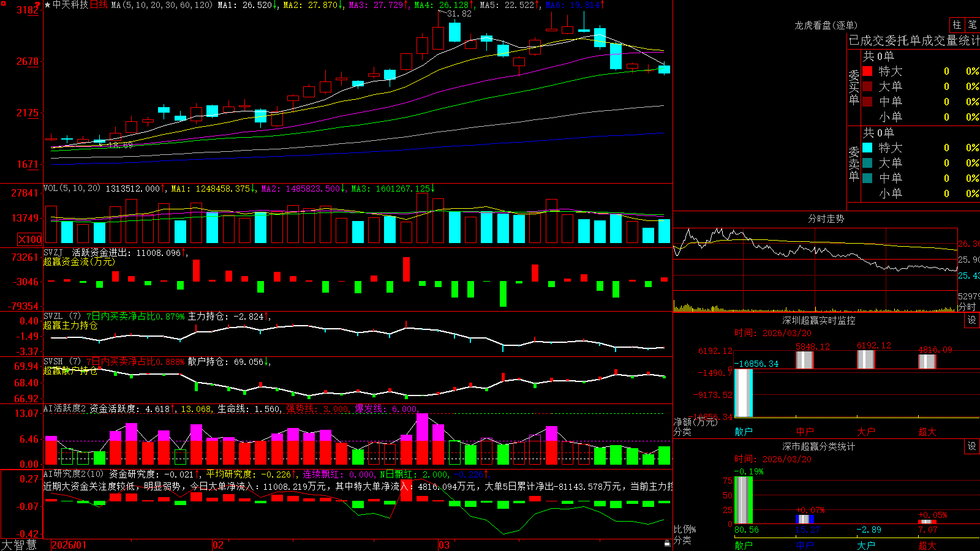Click the MA(5,10,20,30,60,120) indicator parameters
The width and height of the screenshot is (980, 551).
click(162, 5)
